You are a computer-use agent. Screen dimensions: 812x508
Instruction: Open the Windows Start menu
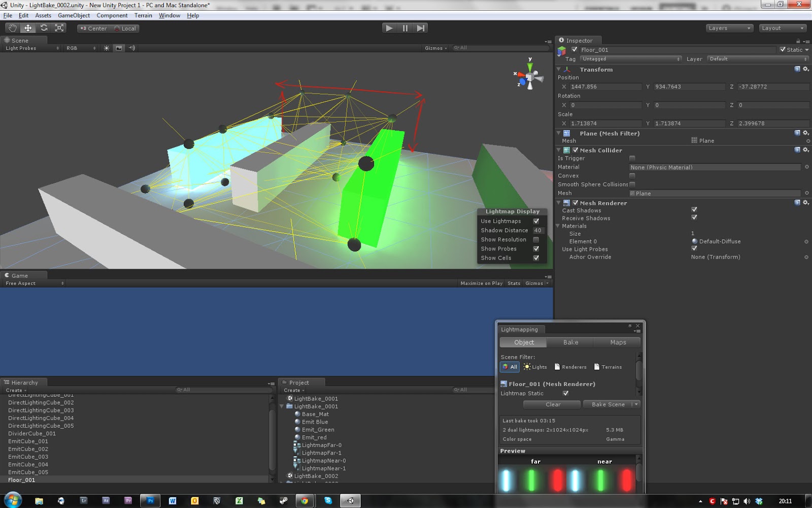click(x=12, y=500)
